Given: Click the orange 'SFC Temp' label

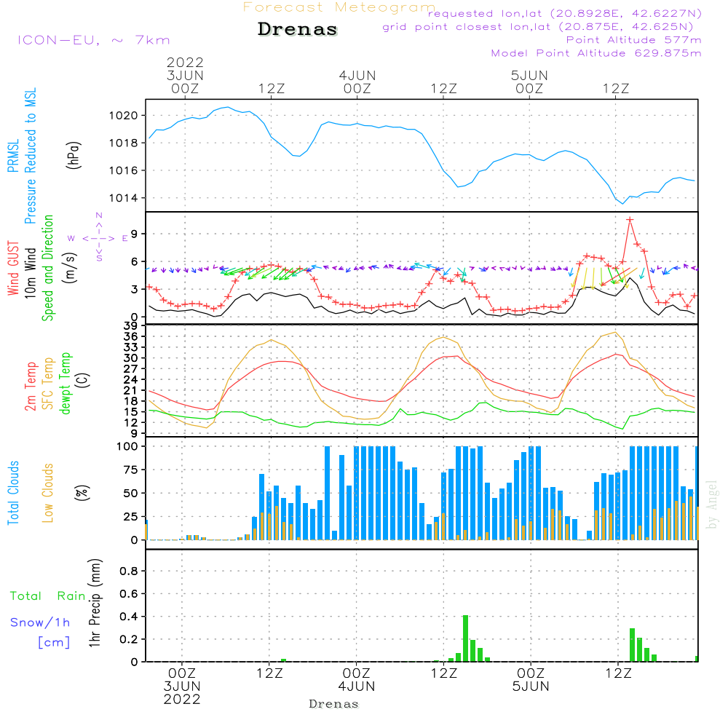Looking at the screenshot, I should 48,384.
